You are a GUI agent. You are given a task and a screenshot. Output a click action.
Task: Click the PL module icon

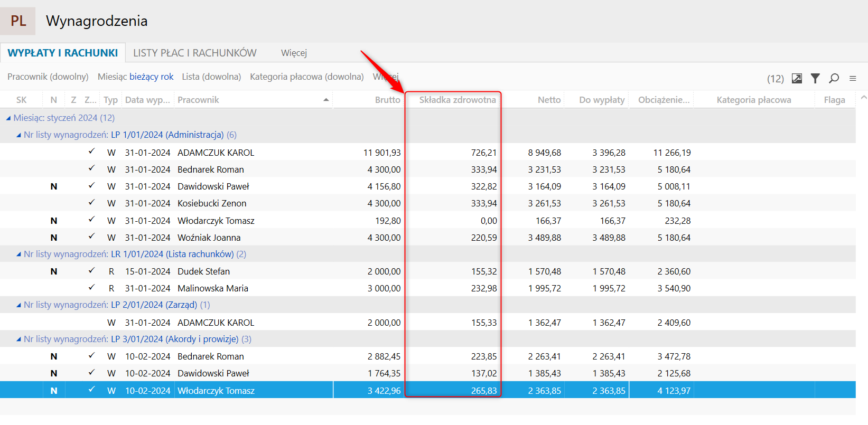[x=18, y=21]
